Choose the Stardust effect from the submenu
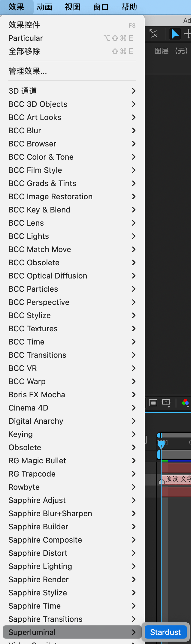Image resolution: width=191 pixels, height=644 pixels. [x=165, y=632]
